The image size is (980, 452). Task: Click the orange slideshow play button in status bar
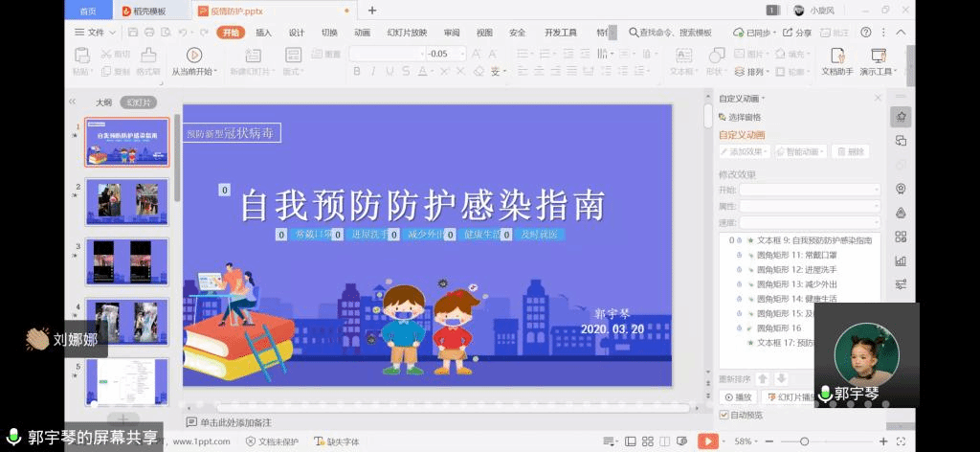[x=707, y=441]
